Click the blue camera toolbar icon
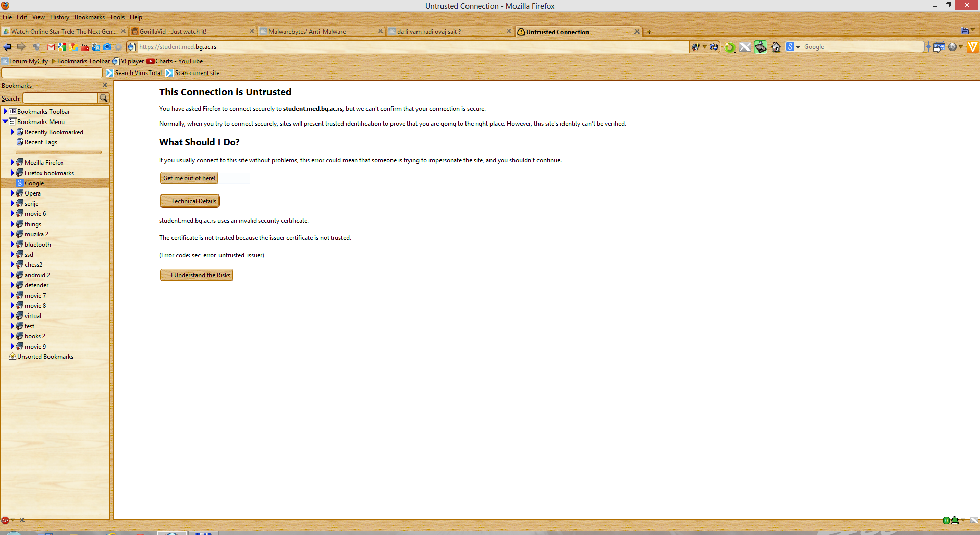The image size is (980, 535). 107,47
